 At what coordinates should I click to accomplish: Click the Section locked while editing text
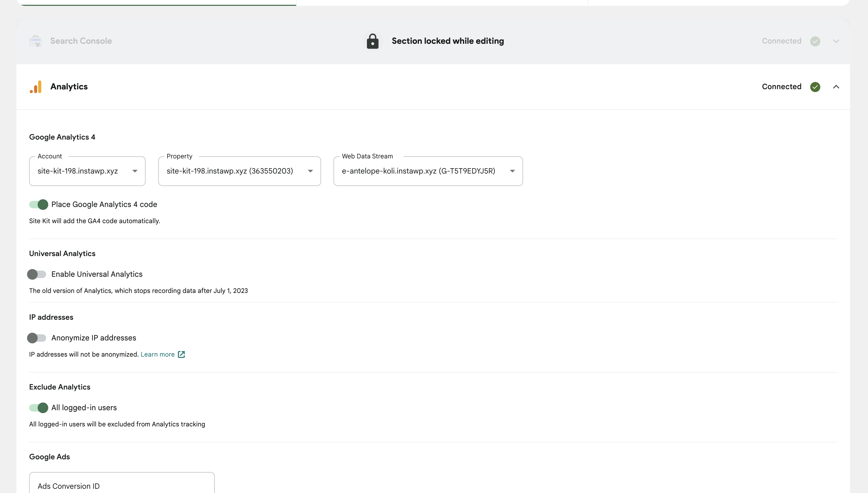click(448, 41)
